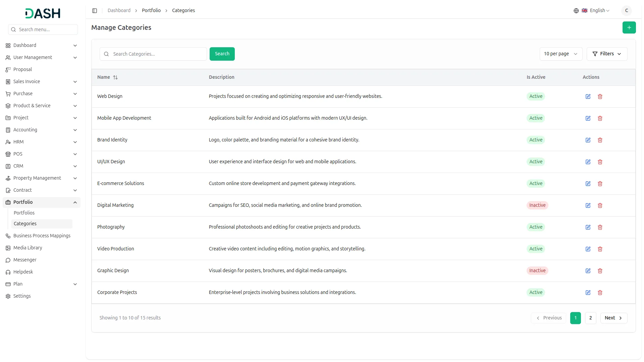Delete the Corporate Projects category

[x=600, y=293]
